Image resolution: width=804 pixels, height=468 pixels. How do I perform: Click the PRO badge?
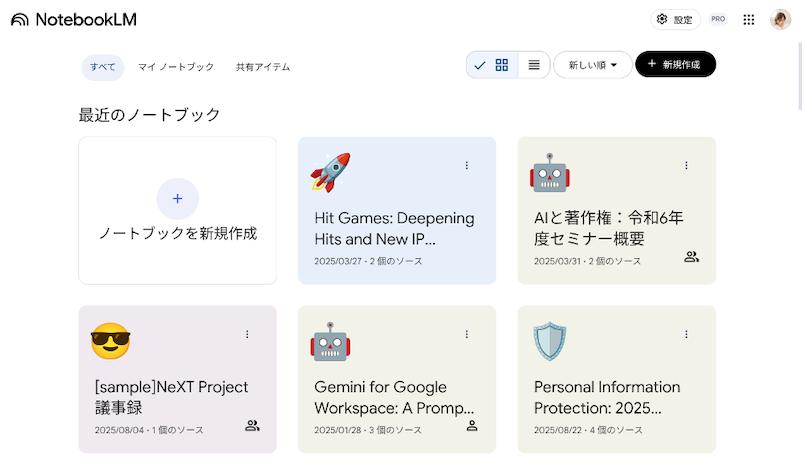click(718, 19)
